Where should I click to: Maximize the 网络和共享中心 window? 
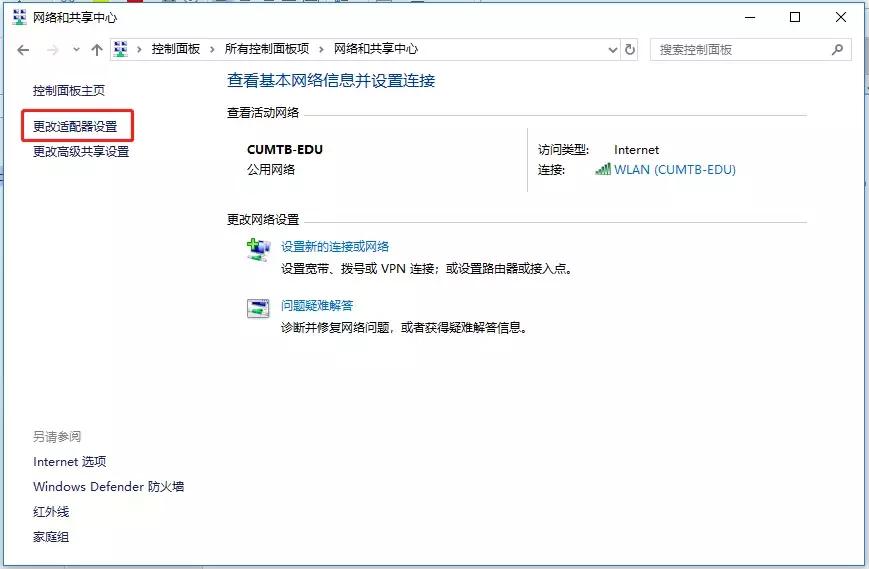[795, 17]
